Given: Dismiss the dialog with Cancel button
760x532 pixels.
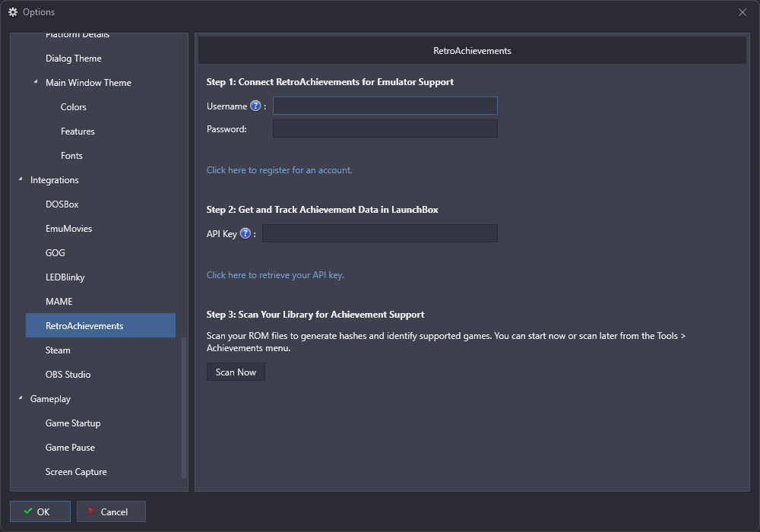Looking at the screenshot, I should pos(111,511).
